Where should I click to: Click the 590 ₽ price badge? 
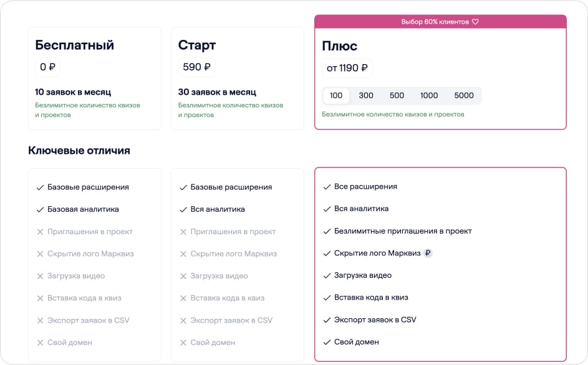click(x=196, y=67)
